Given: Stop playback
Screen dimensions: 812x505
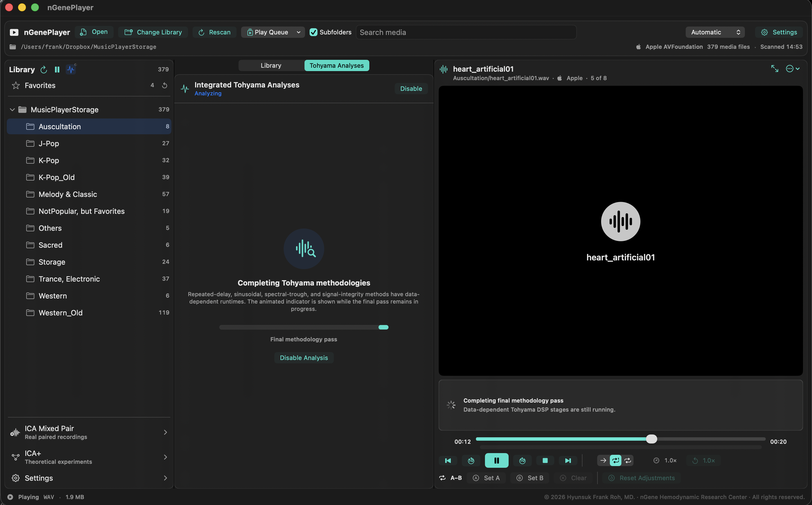Looking at the screenshot, I should point(545,461).
